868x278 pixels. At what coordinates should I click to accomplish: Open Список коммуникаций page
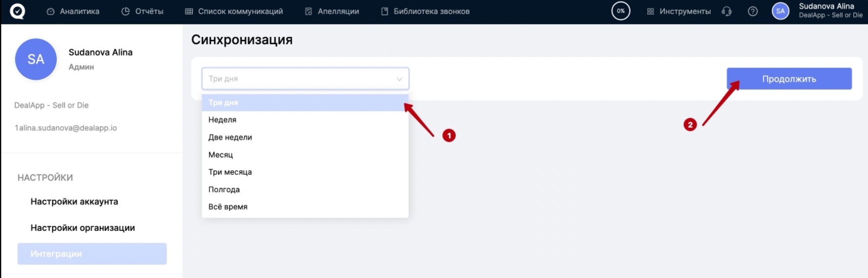234,11
